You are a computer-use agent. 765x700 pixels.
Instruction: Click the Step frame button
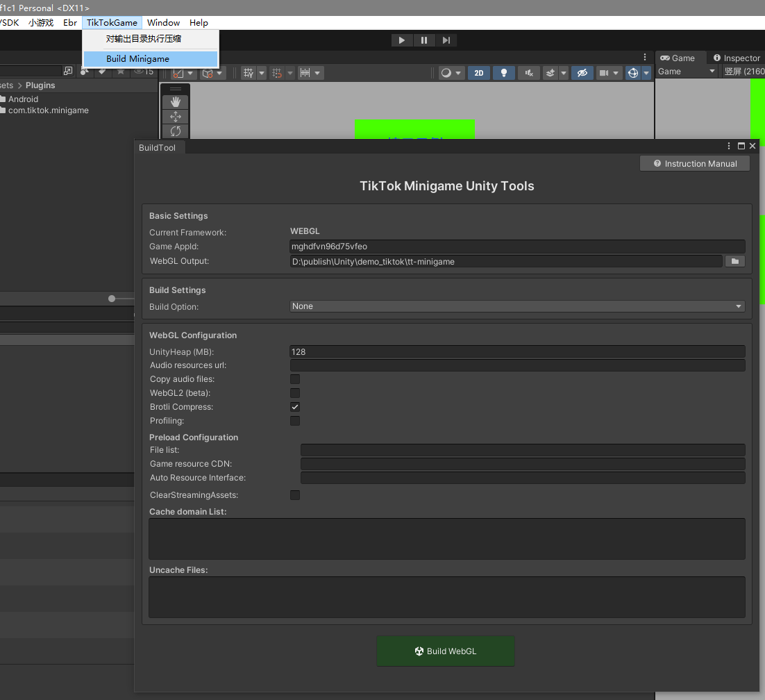[446, 40]
